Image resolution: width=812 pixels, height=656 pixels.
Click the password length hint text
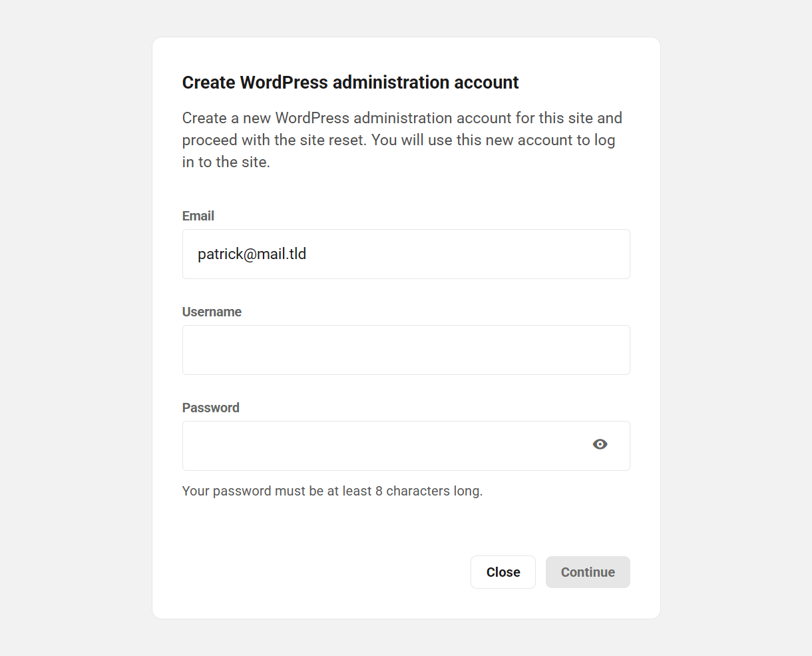point(332,491)
